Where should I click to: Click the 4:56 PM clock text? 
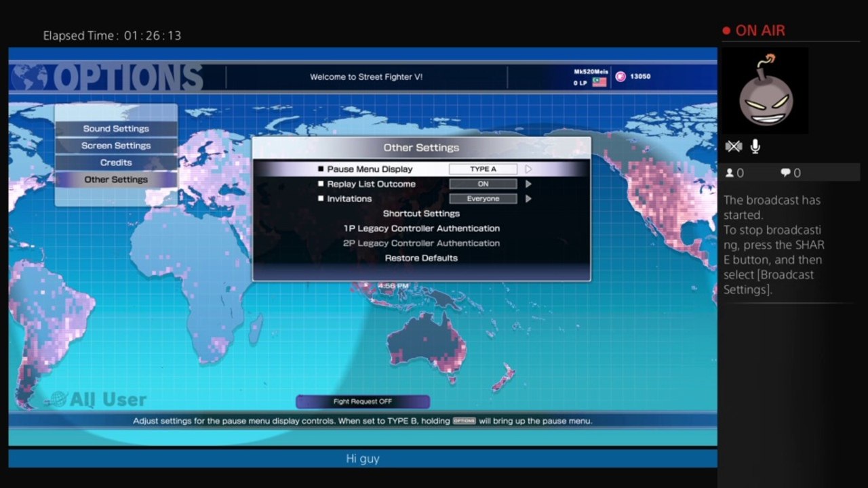pyautogui.click(x=393, y=286)
